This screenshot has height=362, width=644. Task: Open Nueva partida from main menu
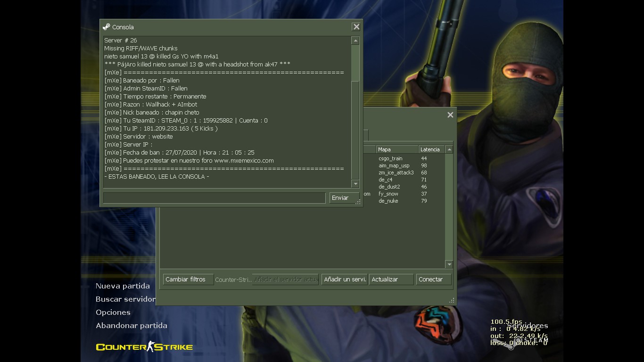123,286
